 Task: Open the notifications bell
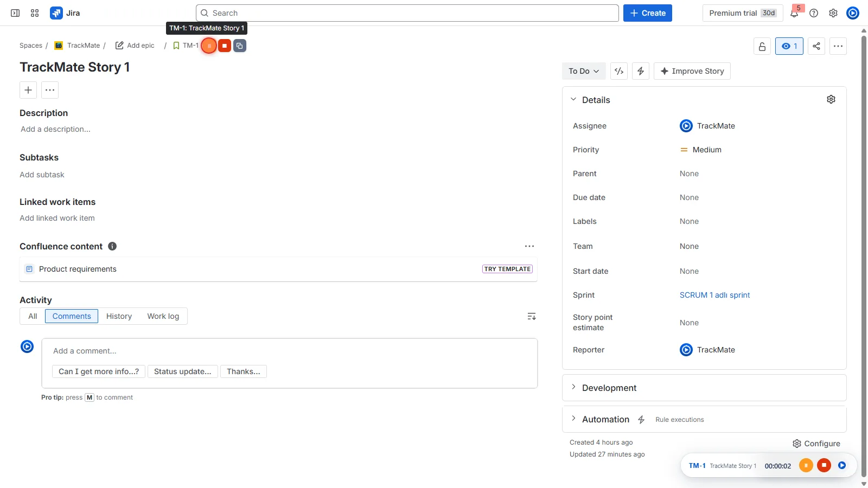pos(794,13)
